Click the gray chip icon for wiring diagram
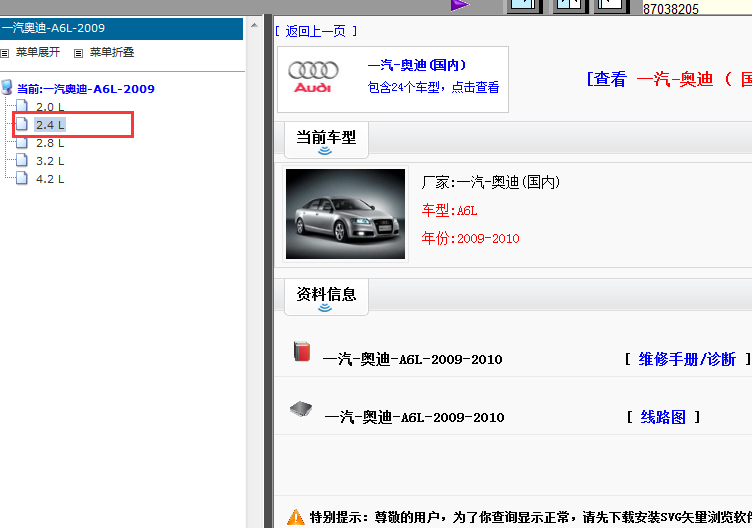Screen dimensions: 752x528 (x=301, y=409)
